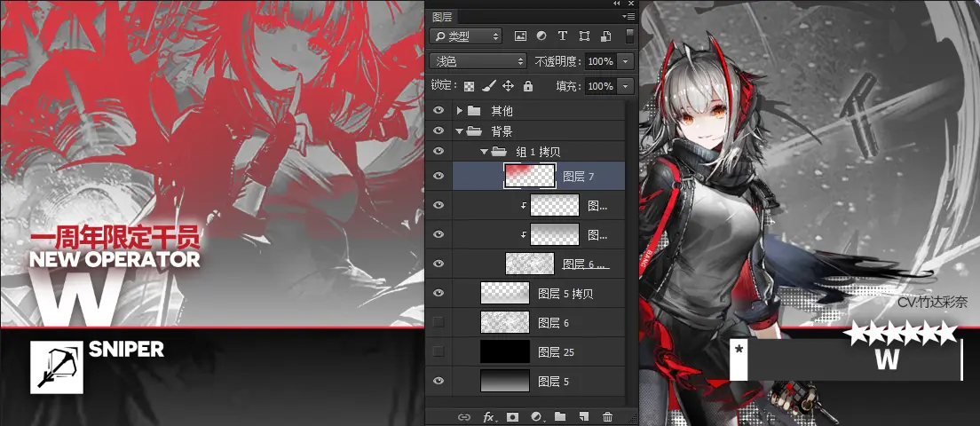The image size is (980, 426).
Task: Click the NEW OPERATOR headline text
Action: 115,259
